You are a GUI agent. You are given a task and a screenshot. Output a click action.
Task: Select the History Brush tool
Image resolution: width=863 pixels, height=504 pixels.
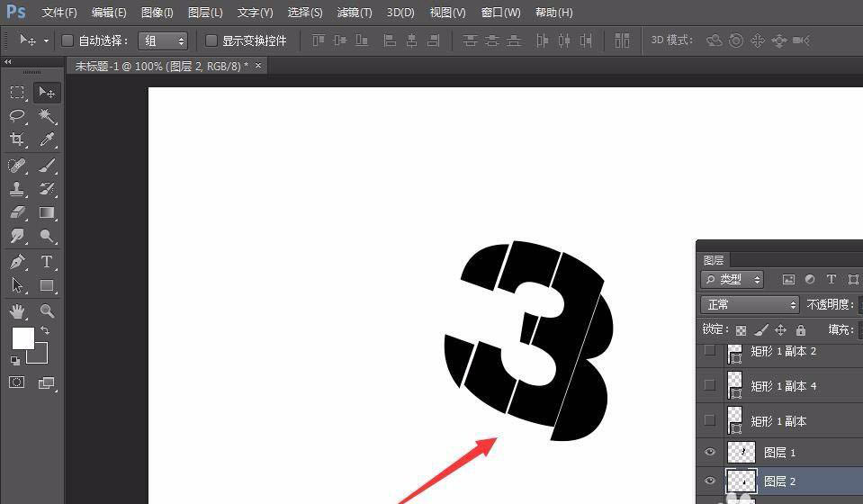(47, 189)
